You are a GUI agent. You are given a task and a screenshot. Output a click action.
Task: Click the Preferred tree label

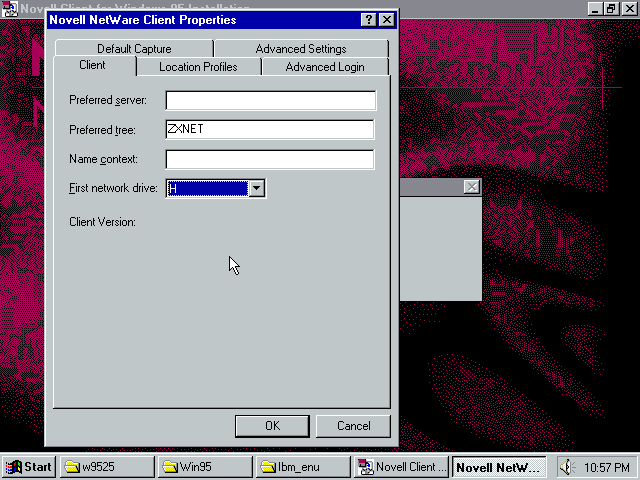pyautogui.click(x=102, y=130)
